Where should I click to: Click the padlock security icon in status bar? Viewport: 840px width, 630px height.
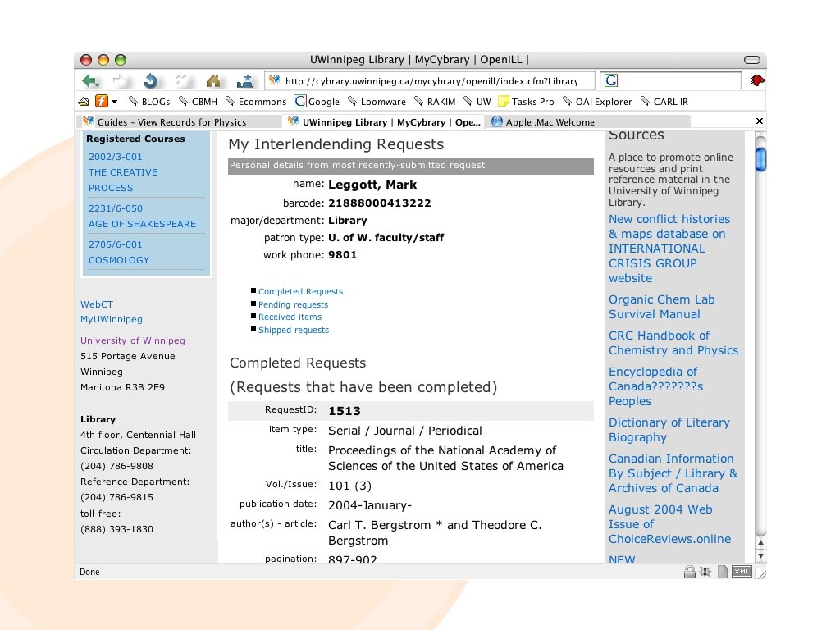pos(689,572)
